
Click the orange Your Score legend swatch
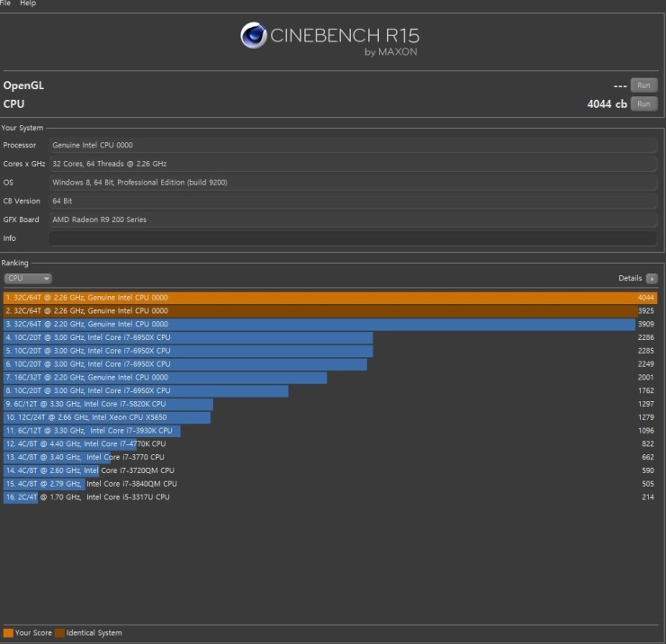pos(8,633)
